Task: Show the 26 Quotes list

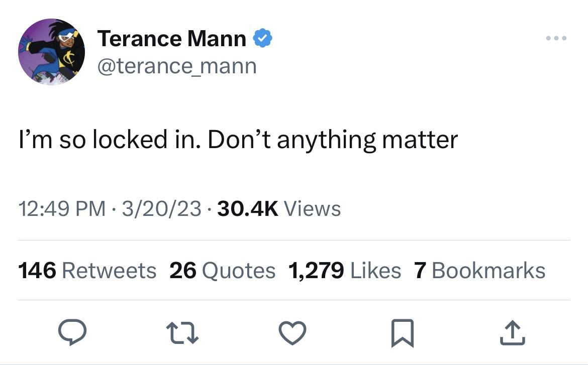Action: click(222, 271)
